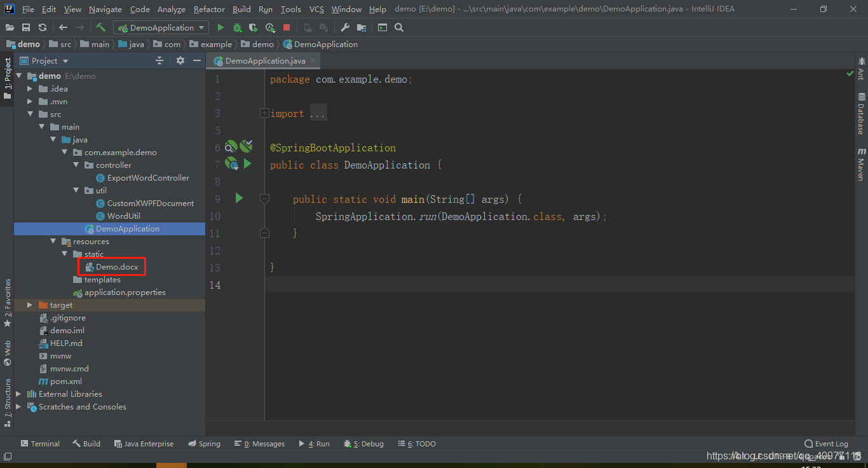This screenshot has height=468, width=868.
Task: Open the Analyze menu
Action: [x=171, y=9]
